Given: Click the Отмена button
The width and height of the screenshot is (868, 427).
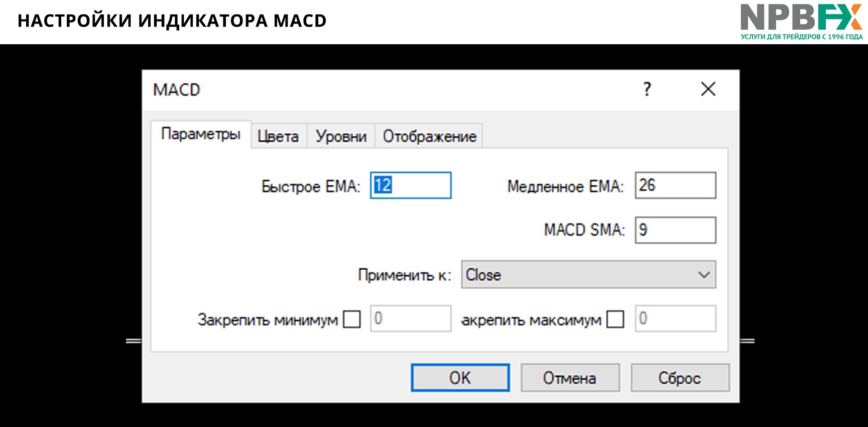Looking at the screenshot, I should (570, 378).
